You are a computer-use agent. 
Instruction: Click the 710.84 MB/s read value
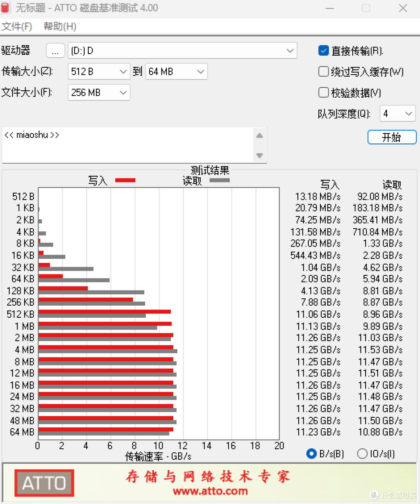[378, 232]
